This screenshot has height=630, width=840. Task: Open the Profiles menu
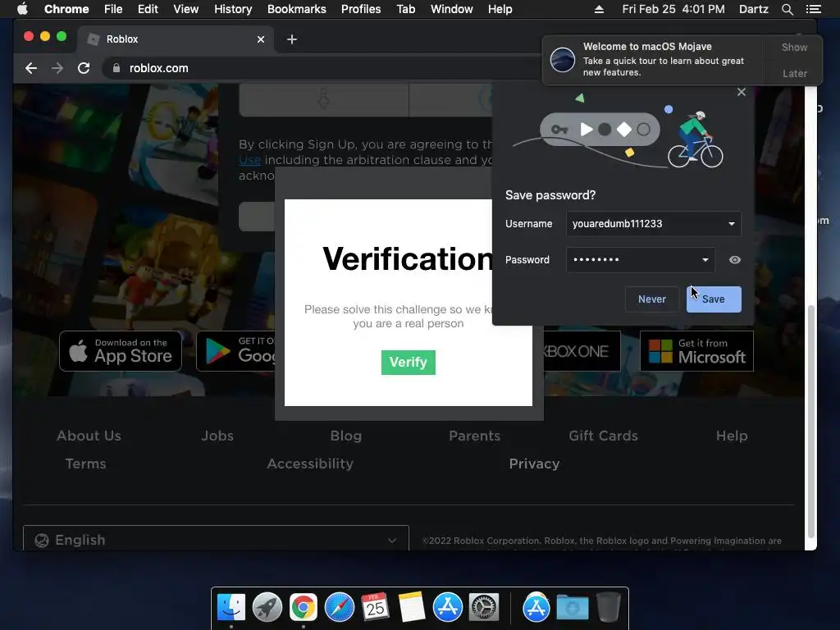(361, 9)
